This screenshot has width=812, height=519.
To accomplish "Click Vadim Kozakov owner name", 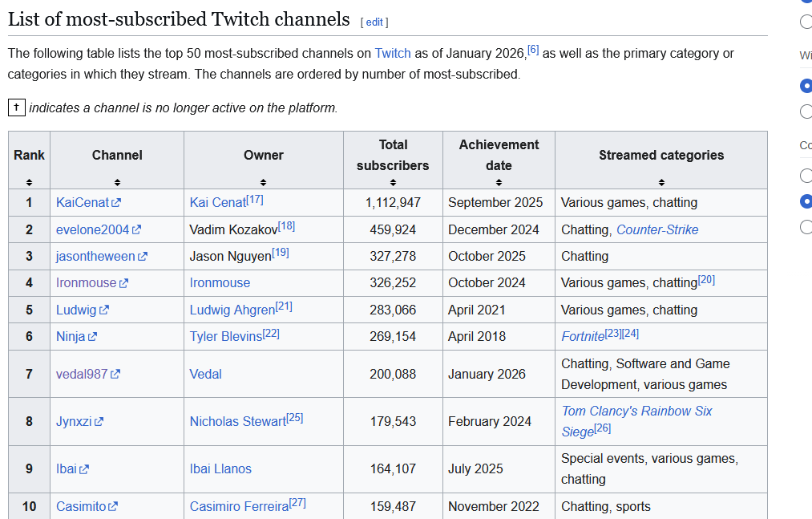I will point(233,229).
